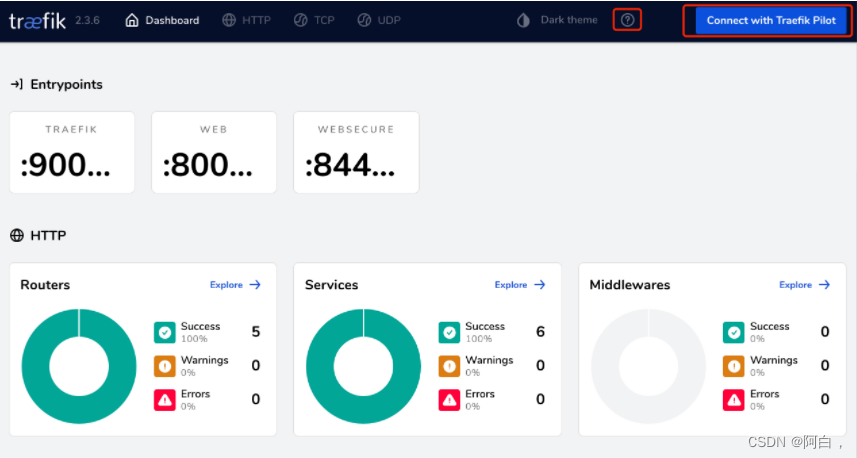
Task: Click the globe icon beside HTTP tab
Action: tap(229, 20)
